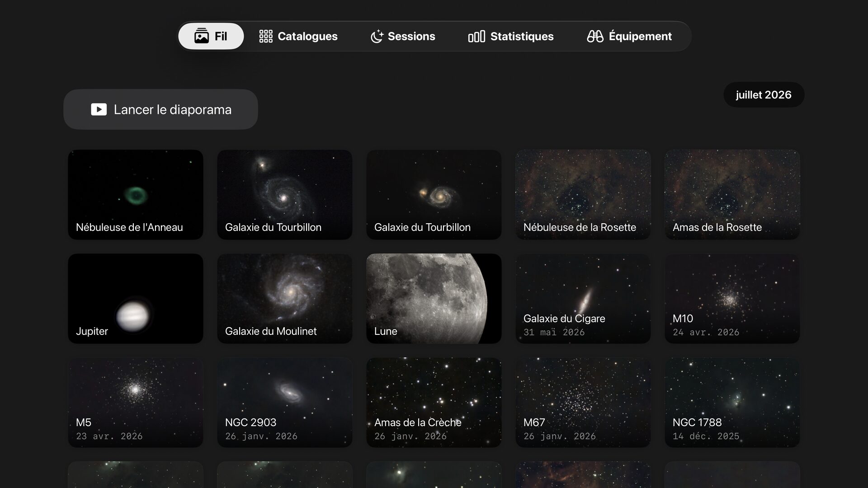Open the Galaxie du Tourbillon wide-field card

[434, 195]
